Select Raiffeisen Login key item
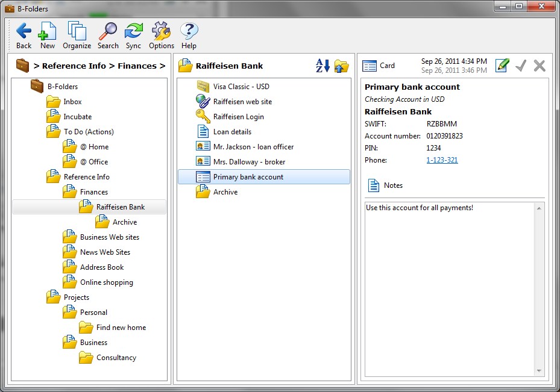Image resolution: width=560 pixels, height=392 pixels. (x=264, y=117)
